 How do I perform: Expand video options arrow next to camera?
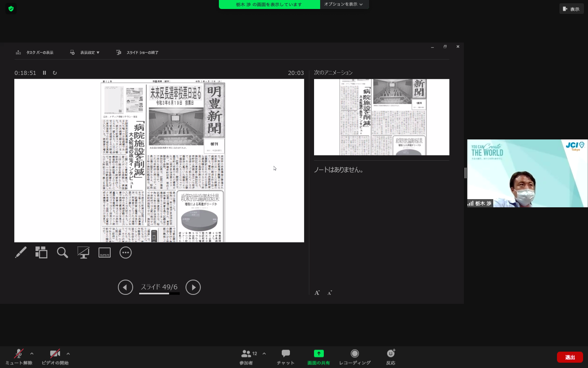point(68,354)
